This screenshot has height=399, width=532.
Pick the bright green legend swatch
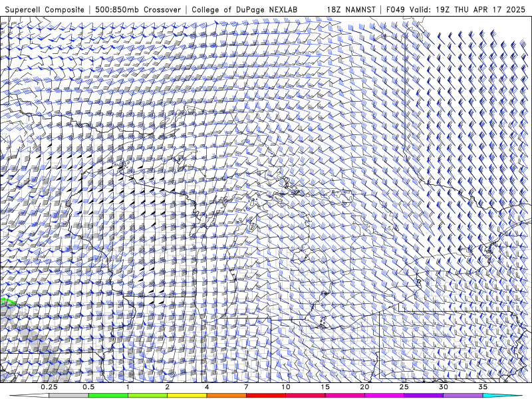point(108,396)
